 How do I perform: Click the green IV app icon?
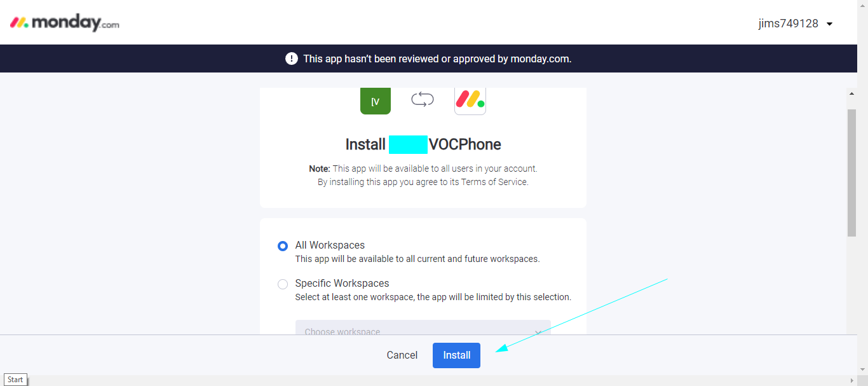point(375,100)
